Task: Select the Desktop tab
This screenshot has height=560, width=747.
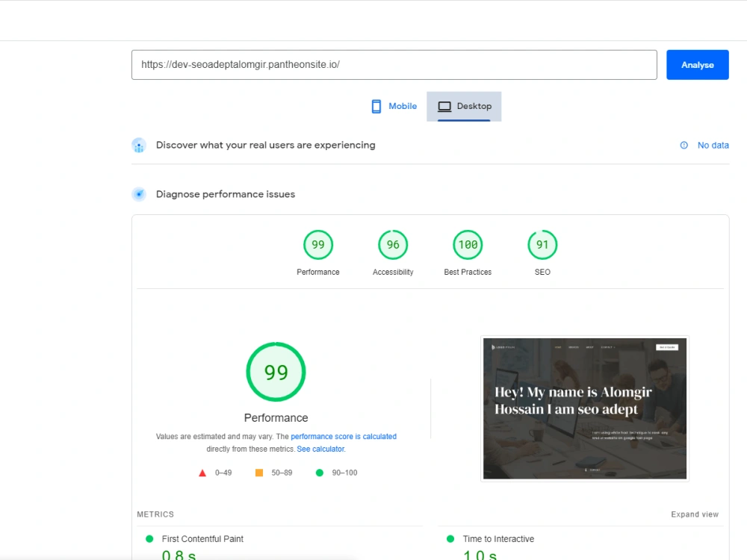Action: pyautogui.click(x=464, y=106)
